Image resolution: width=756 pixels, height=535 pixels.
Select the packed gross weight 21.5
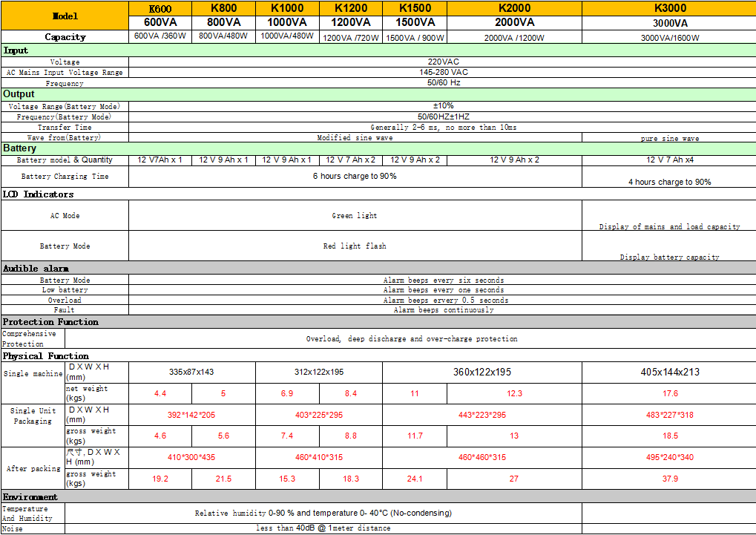click(x=223, y=479)
